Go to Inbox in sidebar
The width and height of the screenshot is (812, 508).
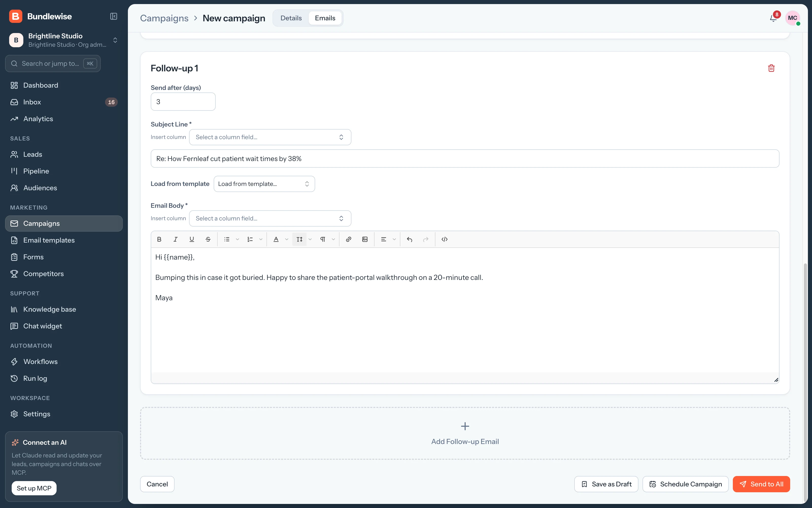(64, 102)
